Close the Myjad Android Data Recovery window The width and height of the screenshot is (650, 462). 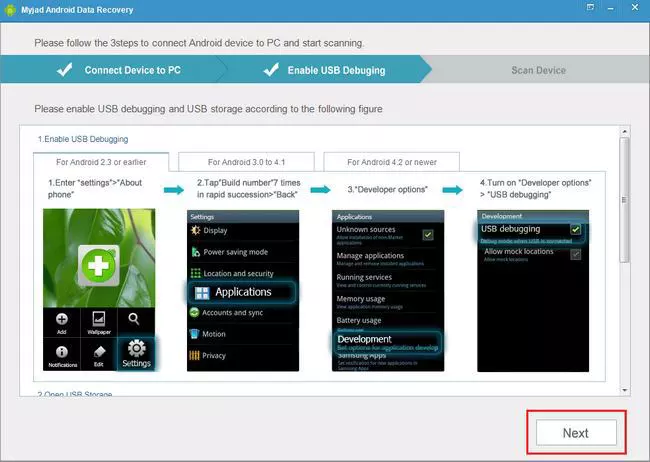pos(635,7)
